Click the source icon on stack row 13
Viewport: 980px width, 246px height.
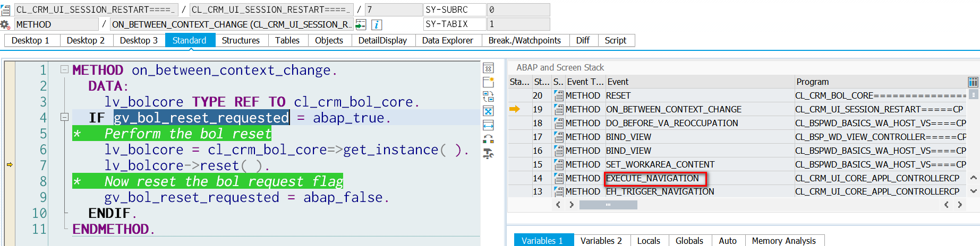[558, 191]
